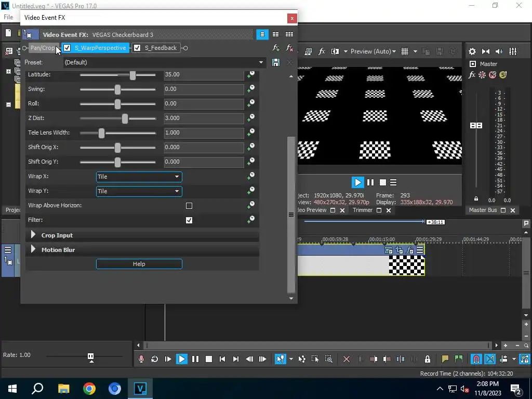
Task: Save the current preset
Action: pyautogui.click(x=276, y=62)
